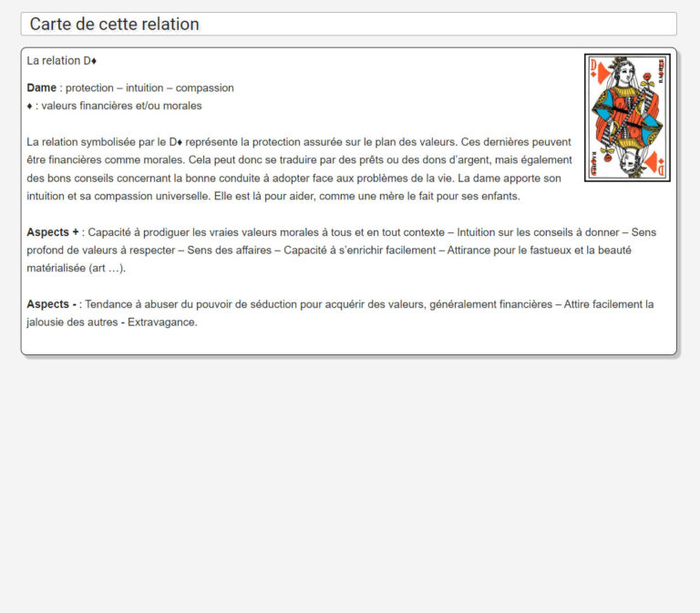
Task: Click the Queen of Diamonds card image
Action: (x=627, y=117)
